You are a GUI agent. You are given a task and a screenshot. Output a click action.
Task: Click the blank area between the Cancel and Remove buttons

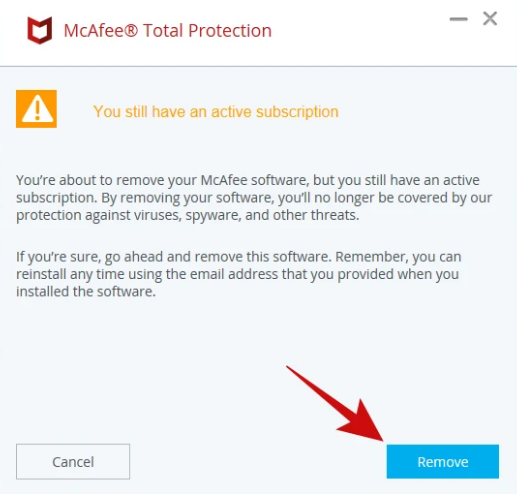258,461
